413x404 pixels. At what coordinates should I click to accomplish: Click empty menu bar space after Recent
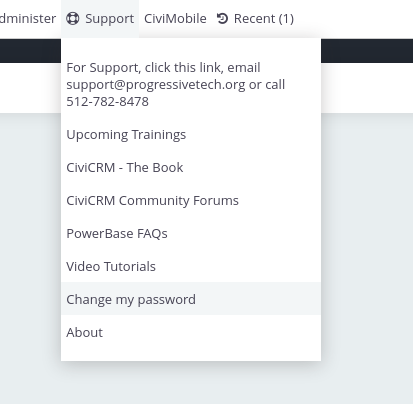(355, 18)
